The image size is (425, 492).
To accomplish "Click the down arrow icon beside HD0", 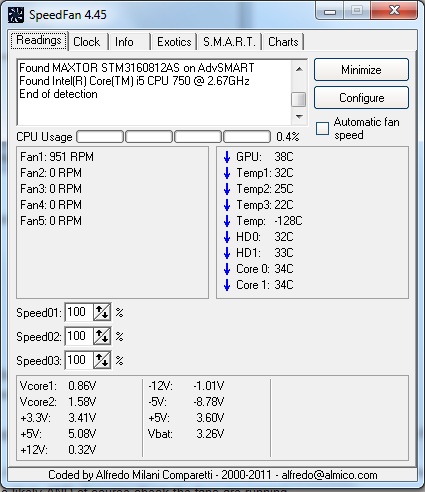I will [227, 237].
